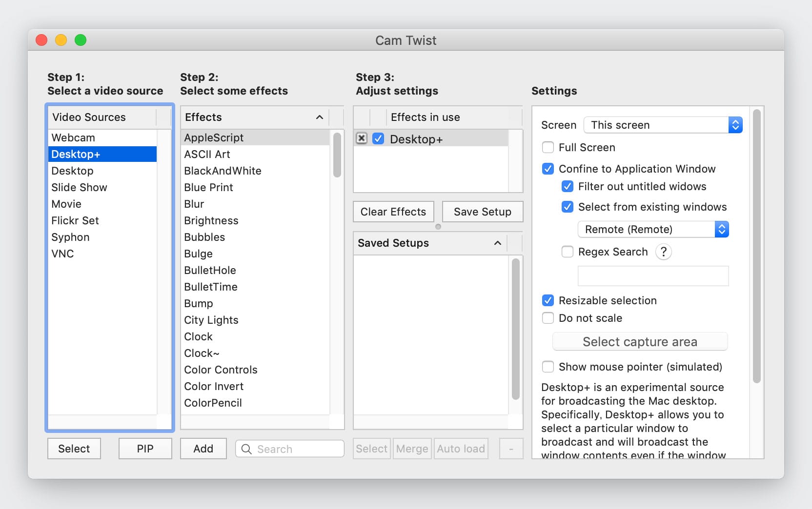Enable Show mouse pointer (simulated)
The width and height of the screenshot is (812, 509).
tap(548, 367)
